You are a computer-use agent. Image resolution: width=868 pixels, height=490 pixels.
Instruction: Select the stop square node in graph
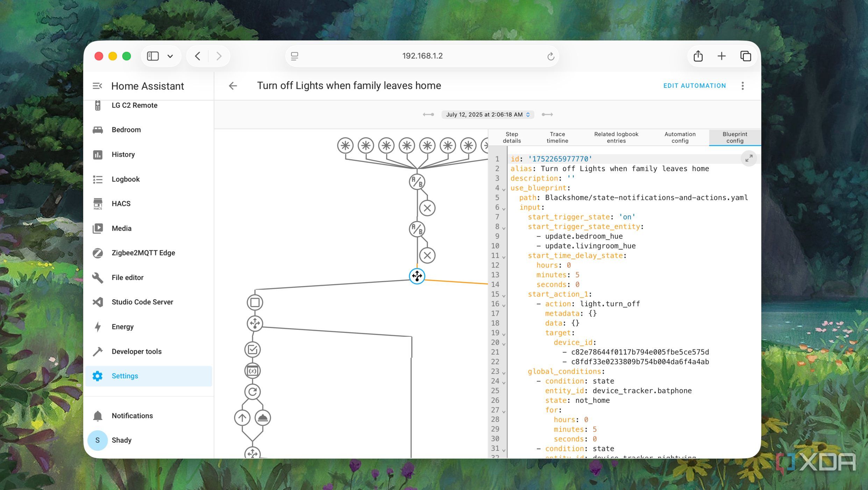click(255, 302)
